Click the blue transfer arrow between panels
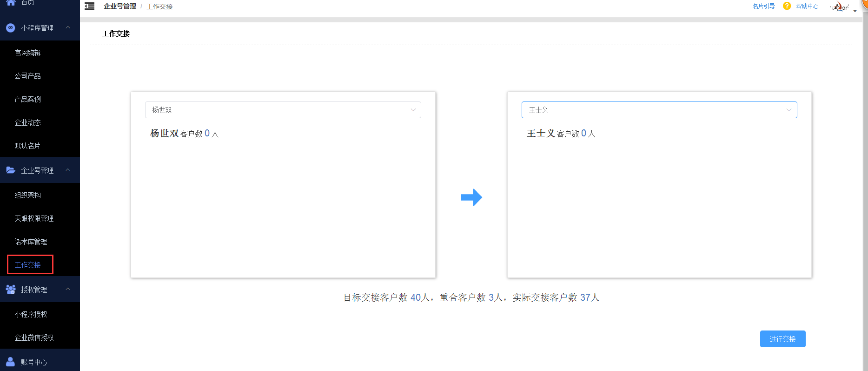 pos(471,197)
